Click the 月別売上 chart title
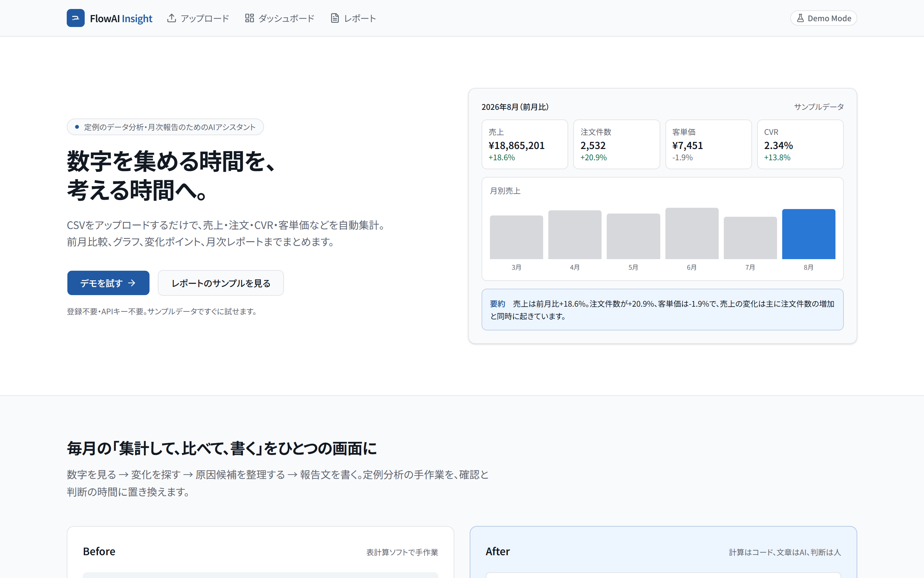The height and width of the screenshot is (578, 924). click(505, 191)
